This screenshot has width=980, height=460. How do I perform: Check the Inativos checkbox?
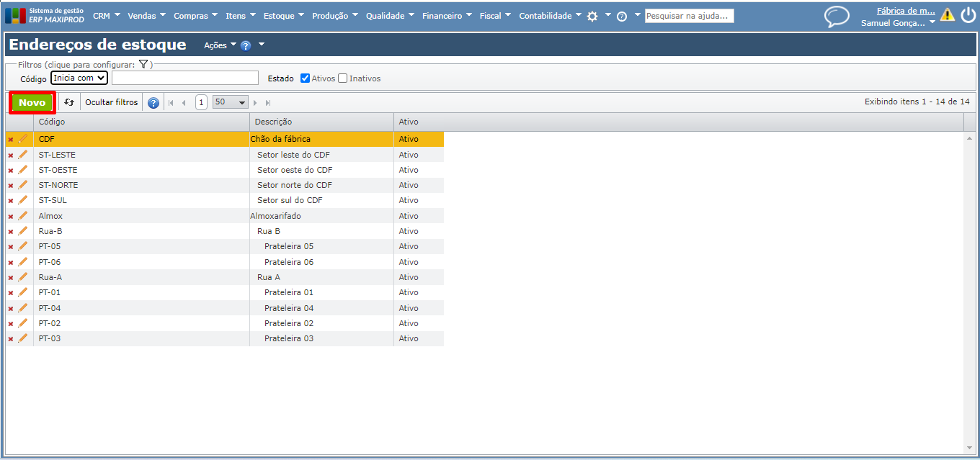(x=343, y=78)
